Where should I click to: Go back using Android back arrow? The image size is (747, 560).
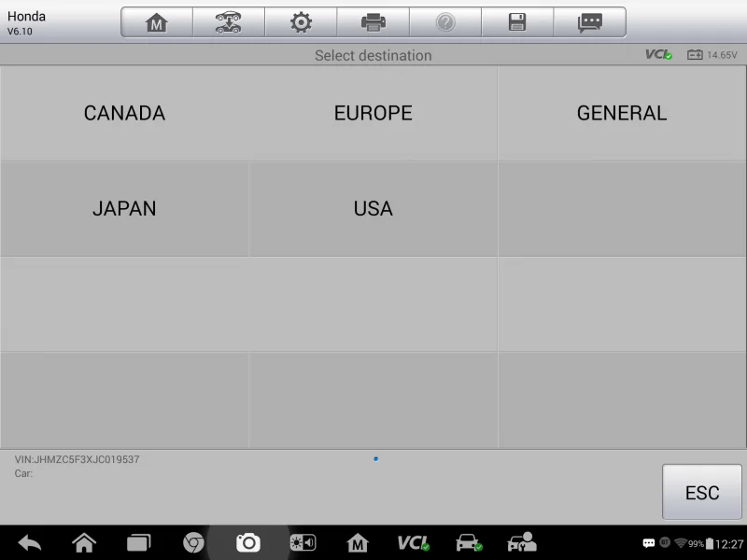pos(30,542)
